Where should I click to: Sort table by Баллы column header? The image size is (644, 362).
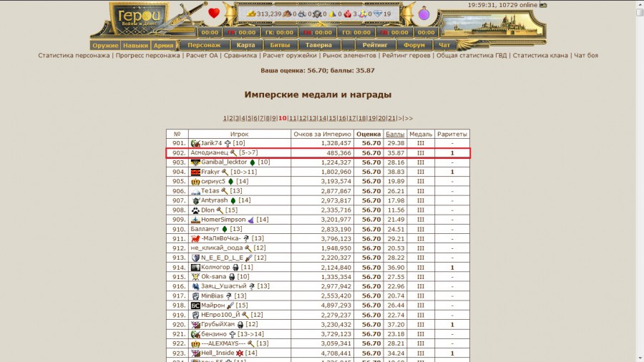click(395, 134)
